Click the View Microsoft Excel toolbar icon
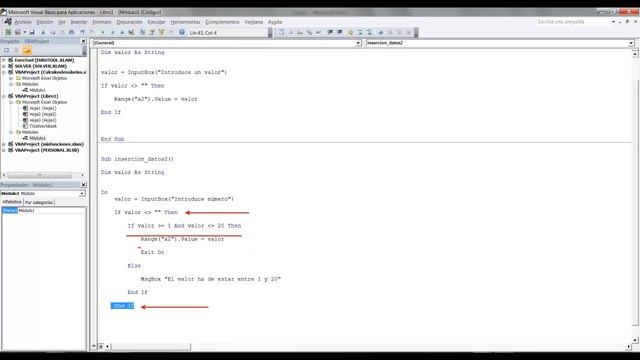Image resolution: width=640 pixels, height=360 pixels. coord(8,32)
